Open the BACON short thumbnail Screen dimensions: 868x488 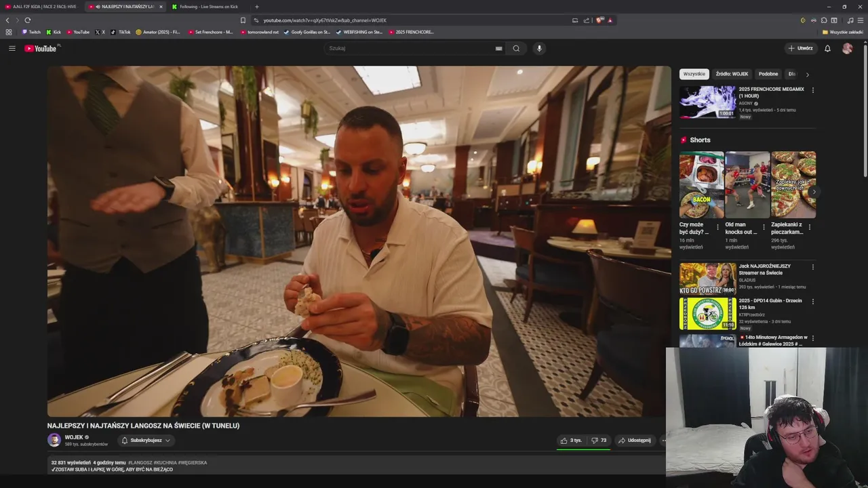pyautogui.click(x=701, y=184)
